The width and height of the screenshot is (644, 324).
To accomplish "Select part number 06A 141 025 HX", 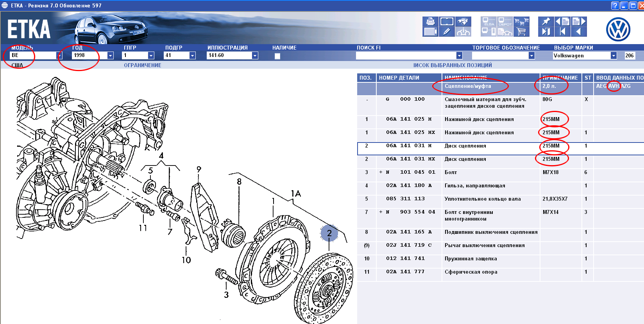I will coord(410,132).
